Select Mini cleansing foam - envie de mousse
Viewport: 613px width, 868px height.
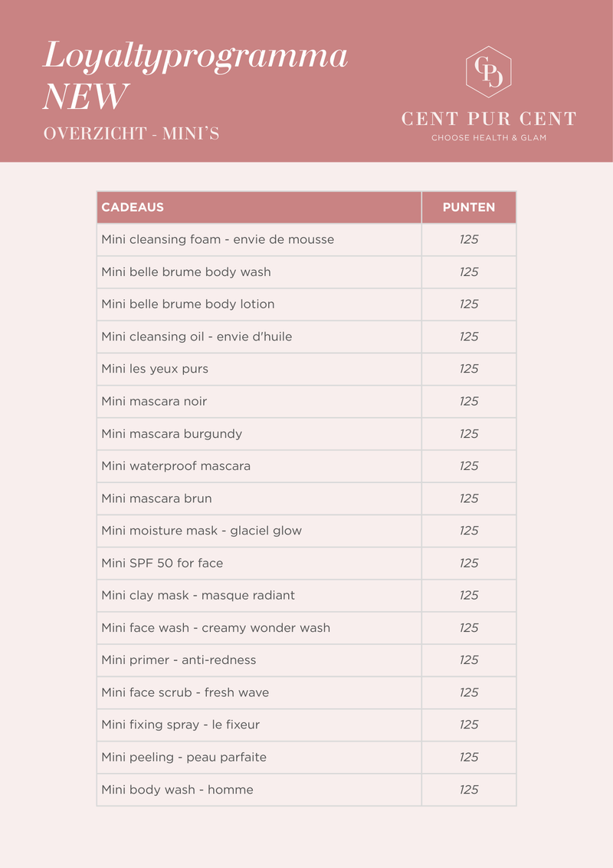218,239
